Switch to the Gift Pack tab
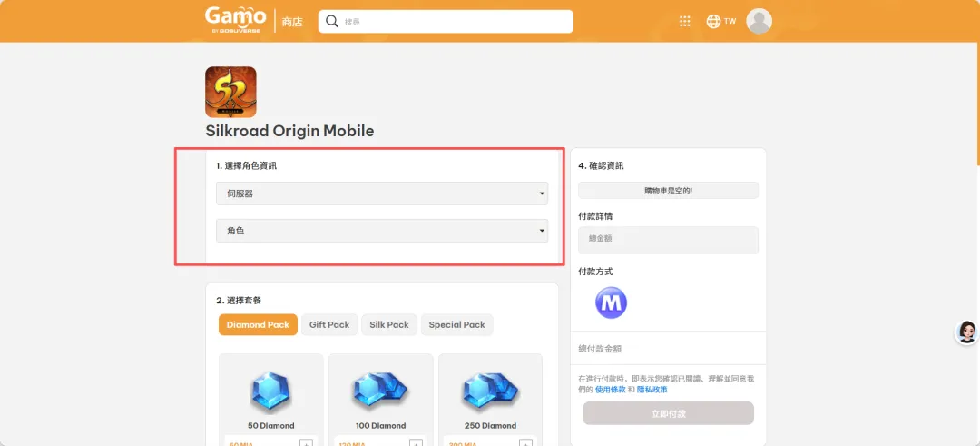980x446 pixels. point(329,324)
